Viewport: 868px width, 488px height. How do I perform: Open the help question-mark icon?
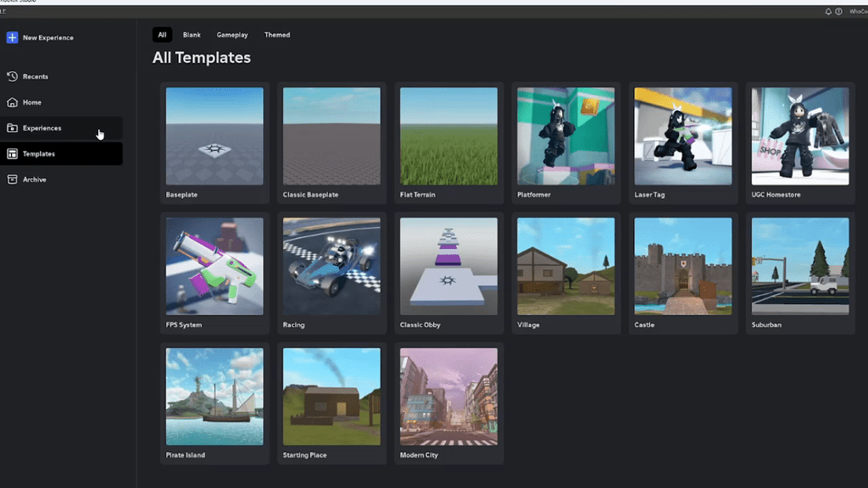point(840,11)
